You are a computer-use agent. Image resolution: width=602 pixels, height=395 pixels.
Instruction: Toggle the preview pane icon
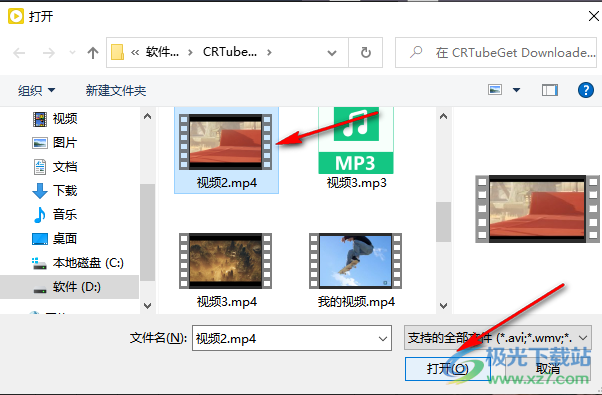click(549, 90)
